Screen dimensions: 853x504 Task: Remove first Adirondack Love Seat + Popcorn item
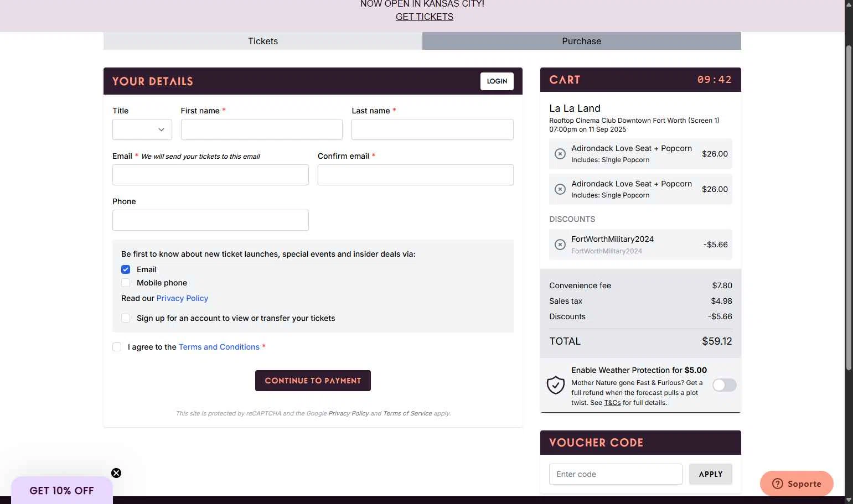pyautogui.click(x=560, y=154)
